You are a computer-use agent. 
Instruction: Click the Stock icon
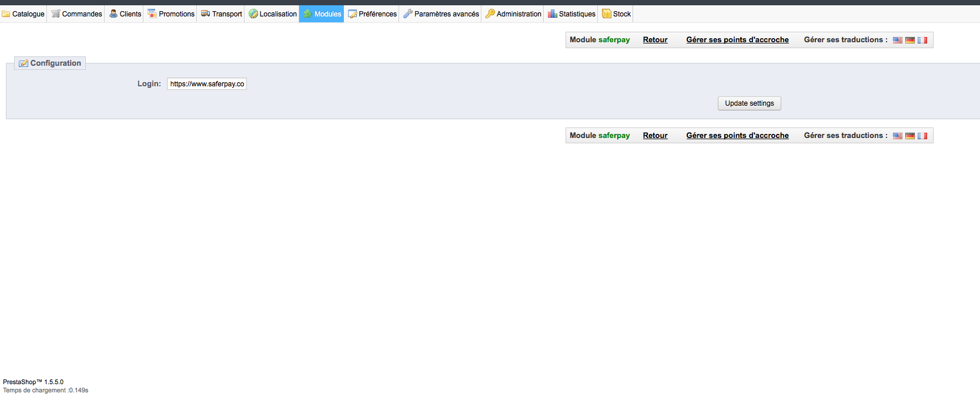(607, 14)
